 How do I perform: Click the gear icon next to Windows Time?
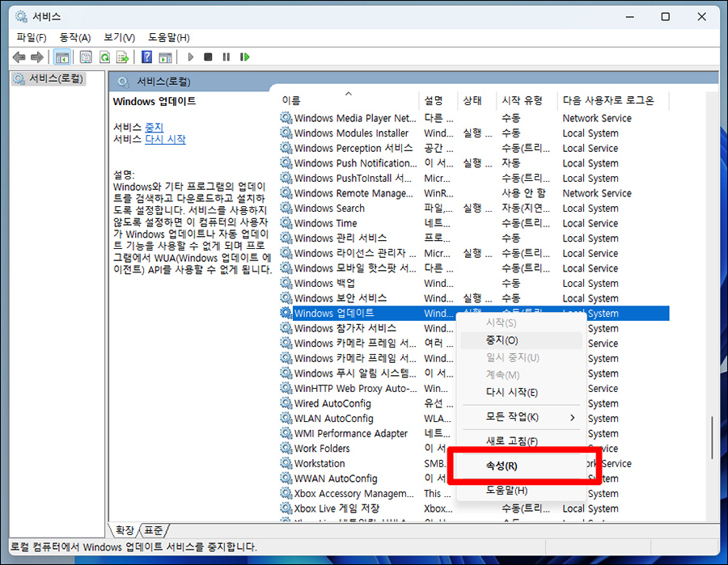(286, 223)
